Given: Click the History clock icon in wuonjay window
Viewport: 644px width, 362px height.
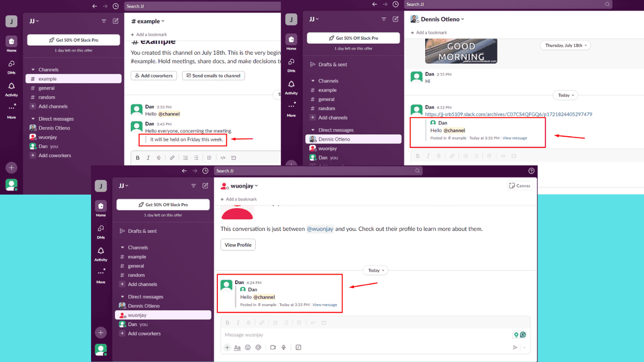Looking at the screenshot, I should [x=205, y=171].
